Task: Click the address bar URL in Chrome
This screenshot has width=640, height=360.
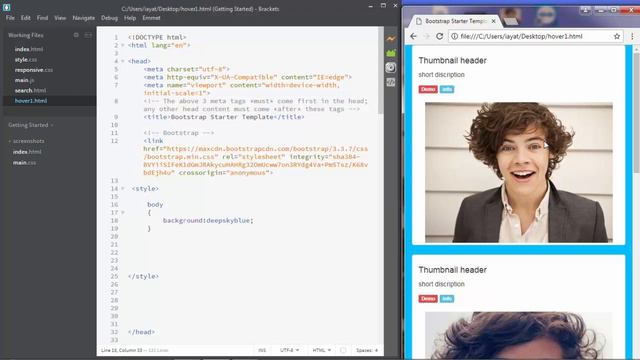Action: point(521,36)
